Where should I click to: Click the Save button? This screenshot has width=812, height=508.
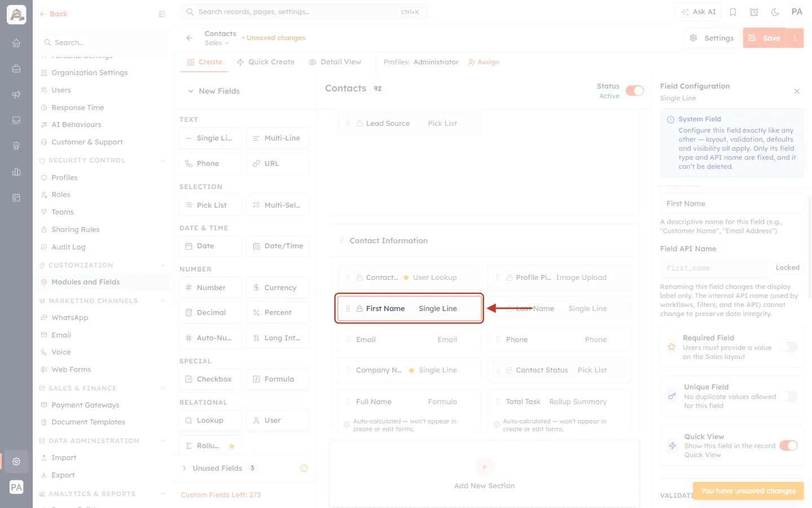[765, 38]
